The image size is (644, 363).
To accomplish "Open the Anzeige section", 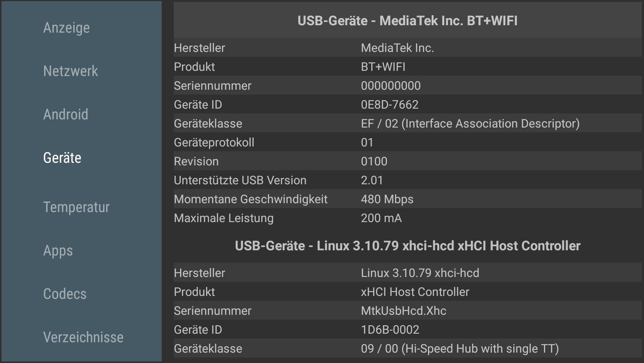I will [x=66, y=27].
